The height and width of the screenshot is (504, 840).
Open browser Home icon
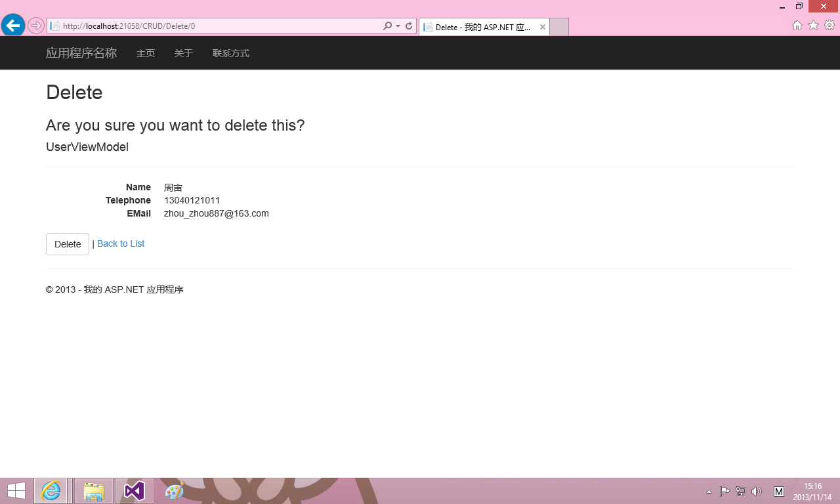point(797,25)
